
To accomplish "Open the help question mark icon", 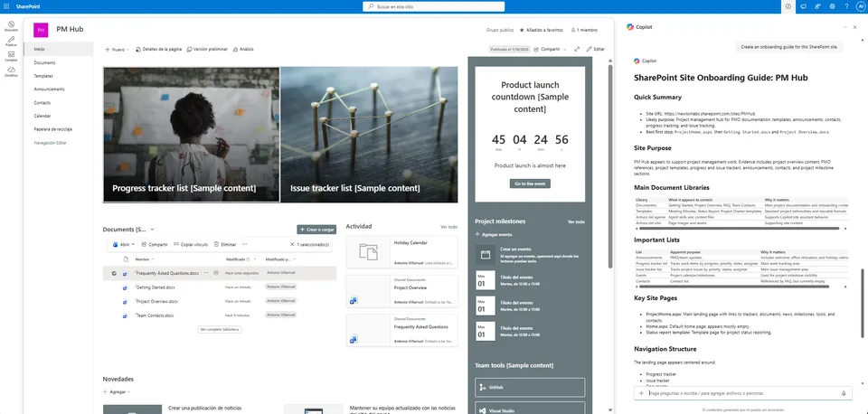I will pos(846,6).
